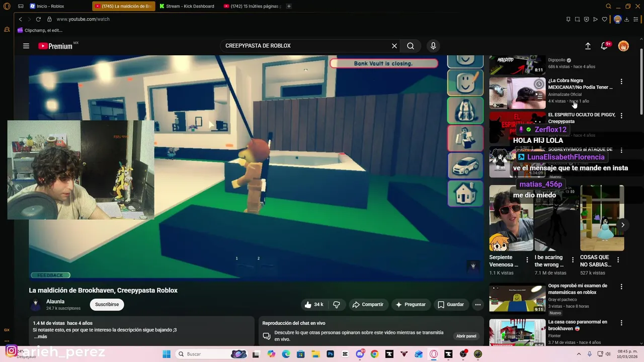This screenshot has height=362, width=644.
Task: Open Serpiente Venenosa short thumbnail
Action: pyautogui.click(x=511, y=218)
